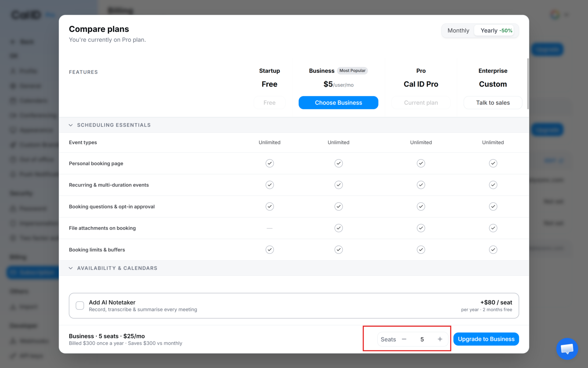This screenshot has width=588, height=368.
Task: Increase seats with the plus button
Action: point(440,339)
